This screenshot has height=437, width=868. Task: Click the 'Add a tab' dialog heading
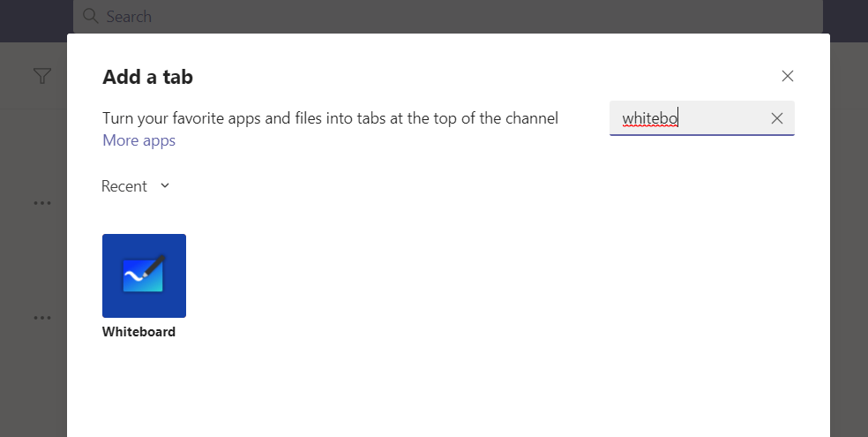tap(147, 77)
